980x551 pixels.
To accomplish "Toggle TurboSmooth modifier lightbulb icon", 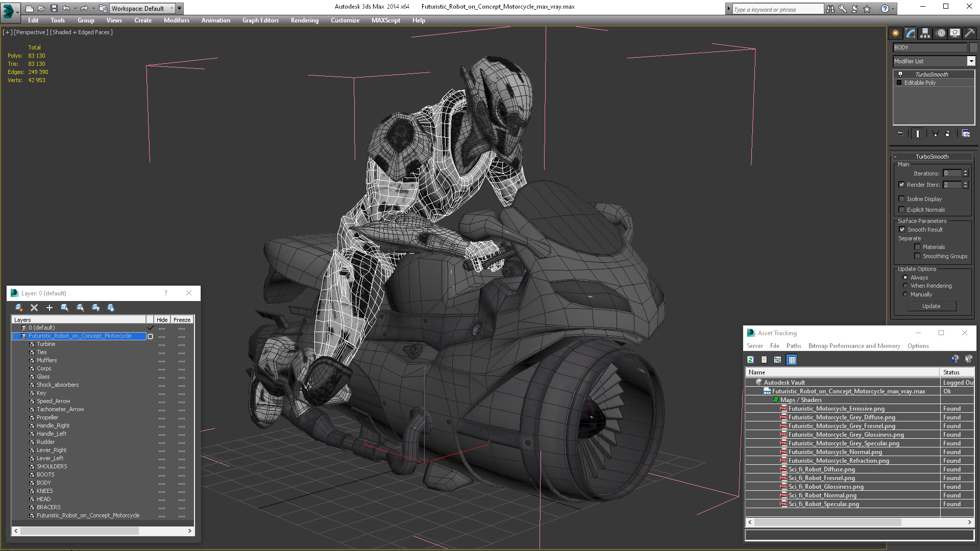I will (900, 74).
